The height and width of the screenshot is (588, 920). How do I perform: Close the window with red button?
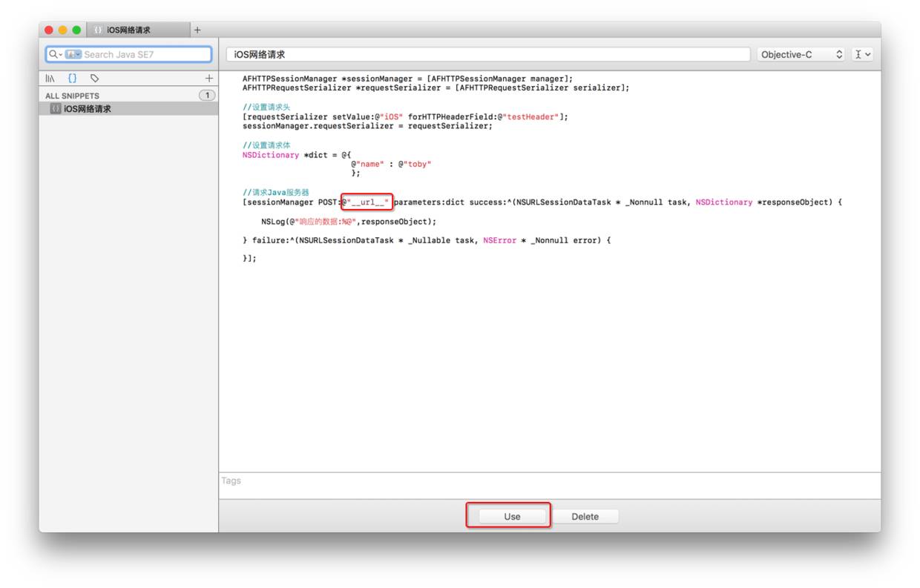point(49,30)
